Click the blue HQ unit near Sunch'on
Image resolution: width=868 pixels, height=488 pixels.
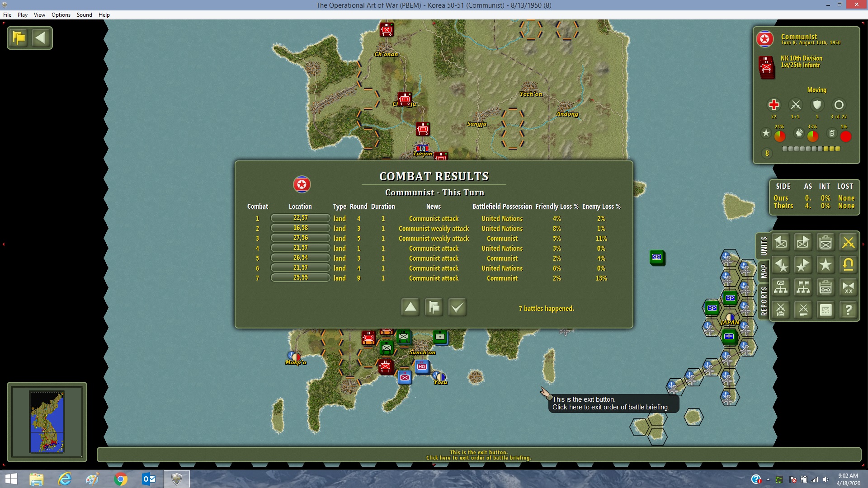click(x=422, y=367)
